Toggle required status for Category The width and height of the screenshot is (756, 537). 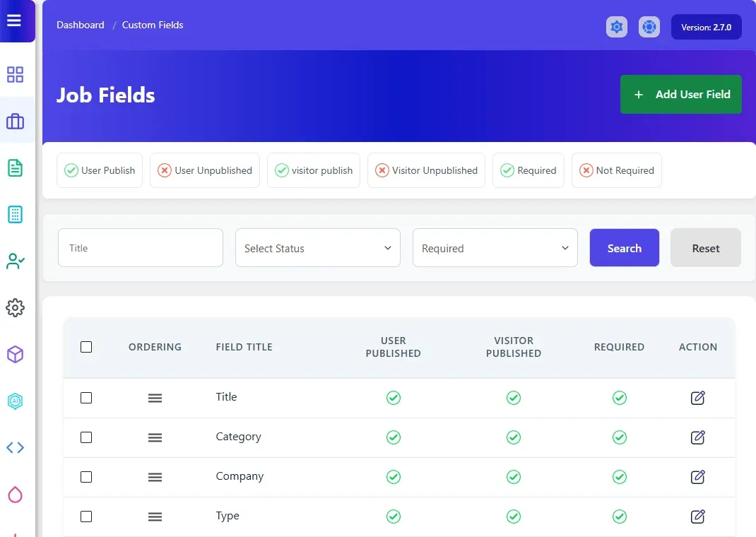click(x=620, y=437)
